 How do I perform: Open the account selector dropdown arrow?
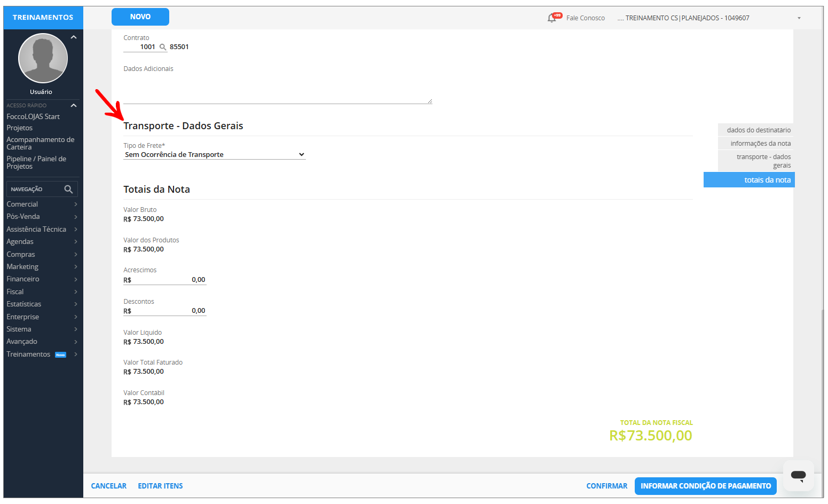(x=799, y=18)
